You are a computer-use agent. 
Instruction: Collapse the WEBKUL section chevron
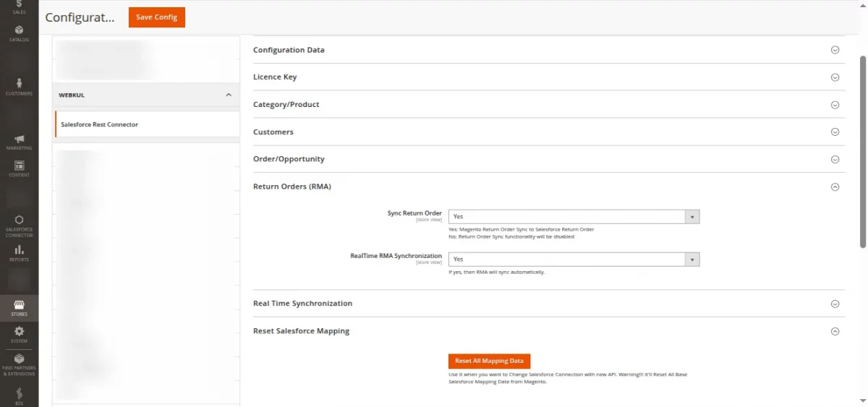229,95
